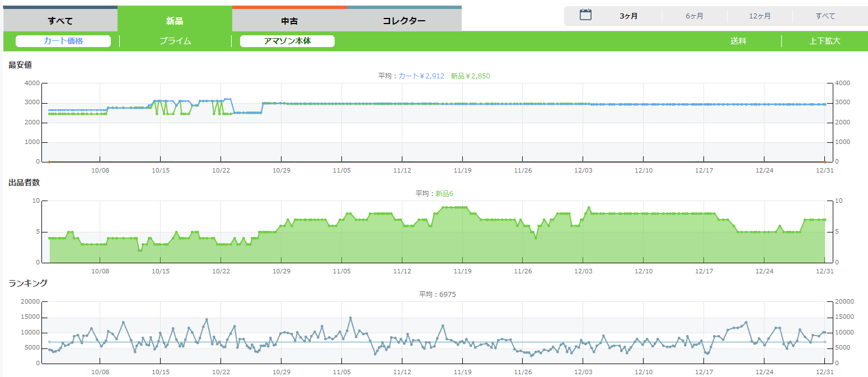This screenshot has height=377, width=868.
Task: Select the 新品 tab
Action: (175, 21)
